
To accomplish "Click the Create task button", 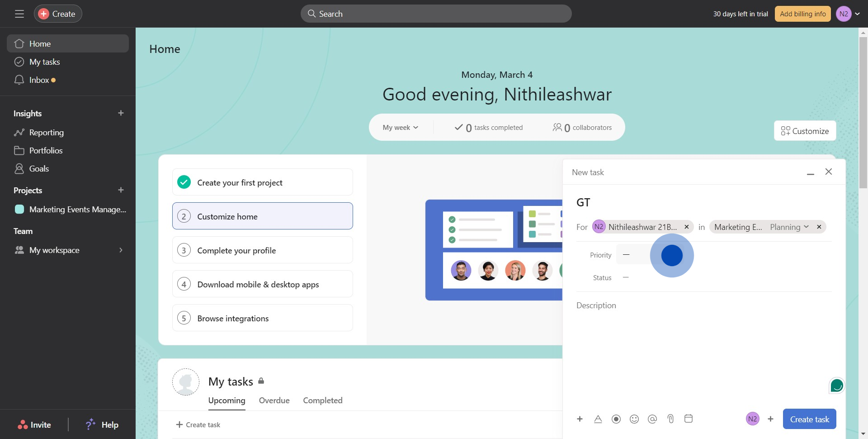I will click(809, 419).
